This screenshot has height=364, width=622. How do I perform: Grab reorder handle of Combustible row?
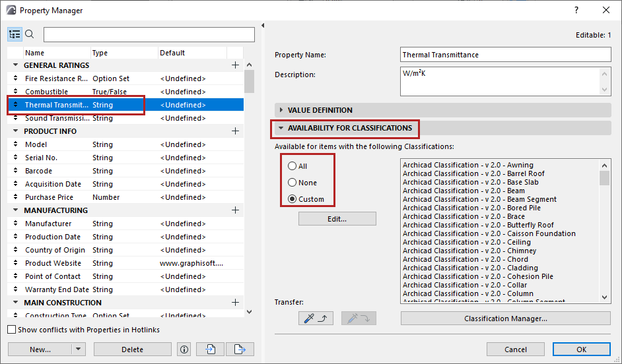coord(15,91)
